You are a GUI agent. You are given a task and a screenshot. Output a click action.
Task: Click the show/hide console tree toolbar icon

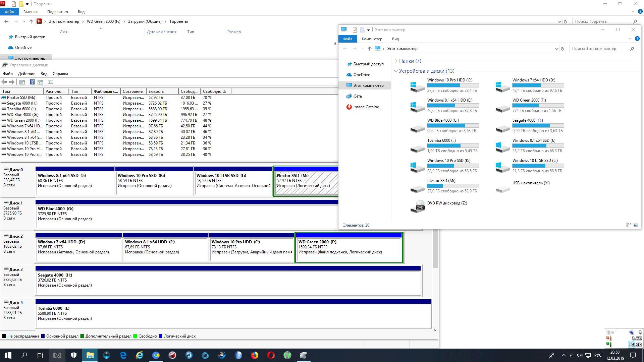pyautogui.click(x=22, y=82)
